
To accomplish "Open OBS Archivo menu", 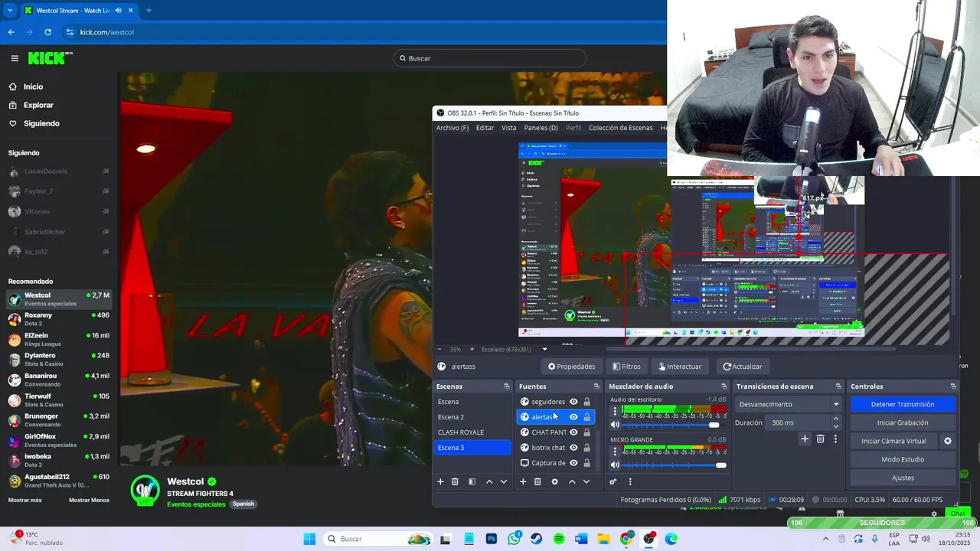I will click(452, 128).
